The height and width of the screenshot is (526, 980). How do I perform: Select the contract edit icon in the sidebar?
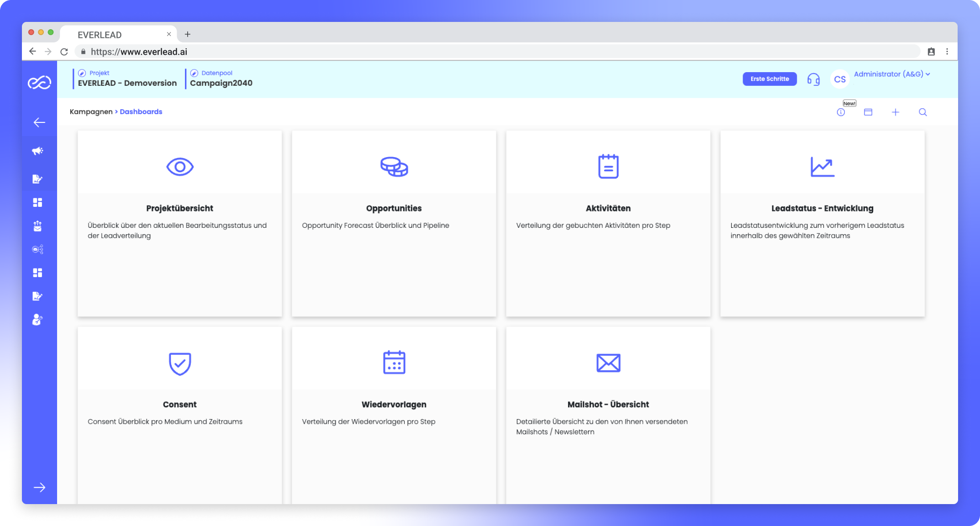click(38, 179)
